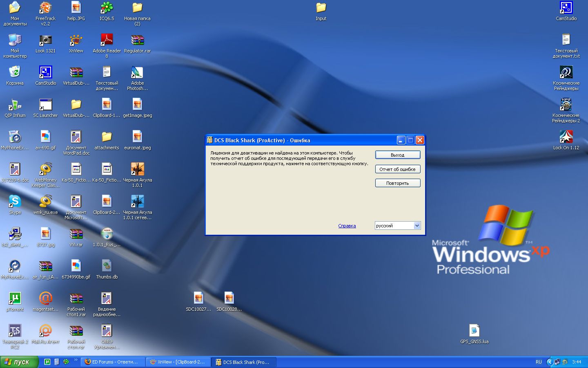Expand the русский language dropdown
588x368 pixels.
click(417, 226)
